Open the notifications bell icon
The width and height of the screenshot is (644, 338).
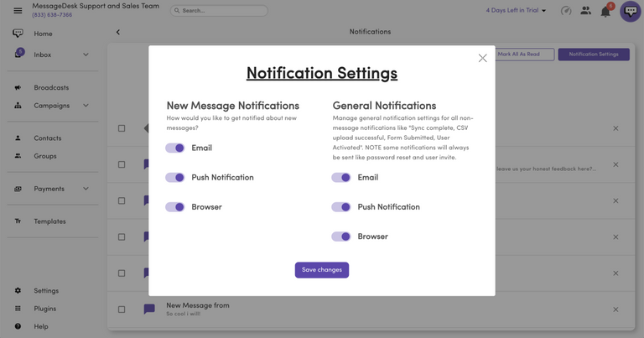coord(605,12)
